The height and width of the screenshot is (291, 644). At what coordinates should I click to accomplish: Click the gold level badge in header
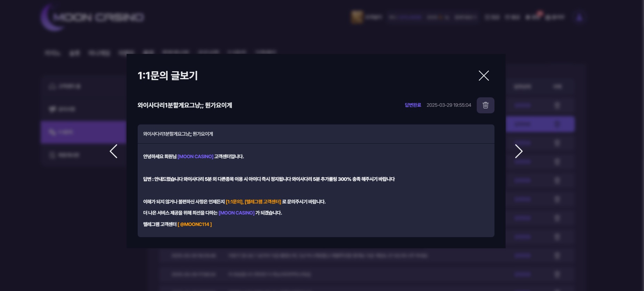click(x=357, y=17)
